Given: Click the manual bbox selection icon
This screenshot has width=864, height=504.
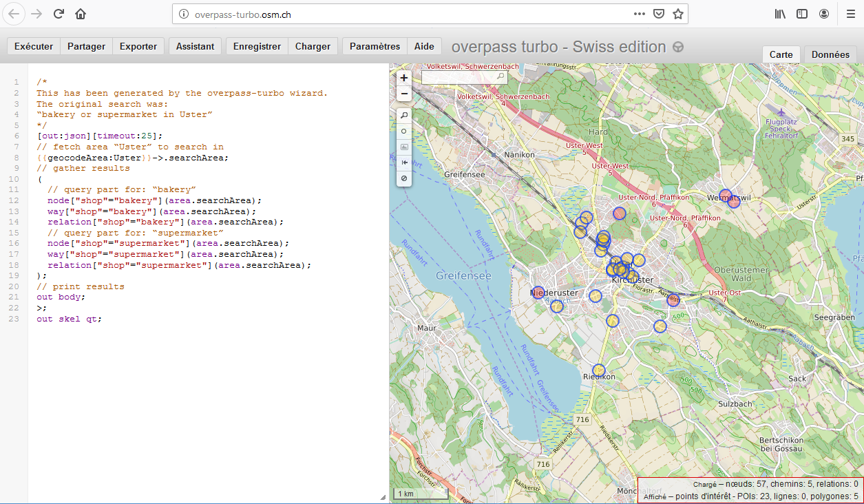Looking at the screenshot, I should point(404,147).
